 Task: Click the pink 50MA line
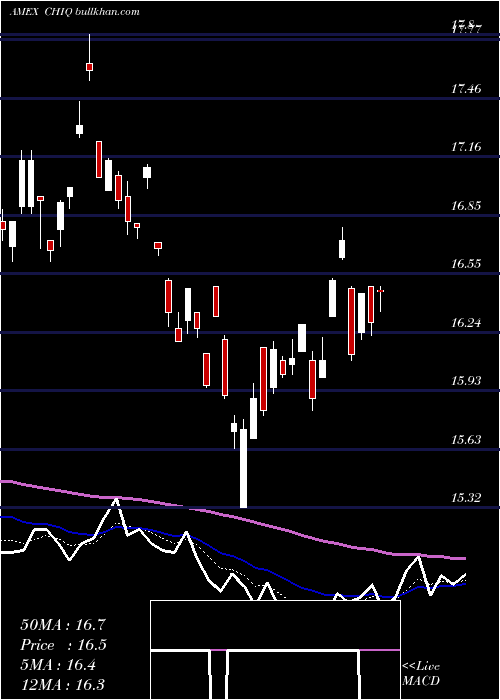pos(232,517)
